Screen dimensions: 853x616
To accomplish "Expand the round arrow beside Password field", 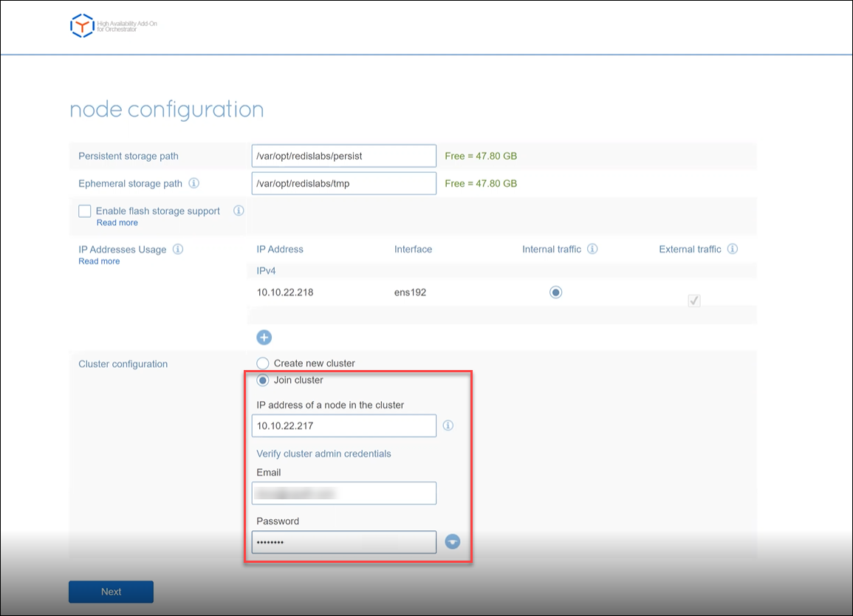I will point(453,542).
